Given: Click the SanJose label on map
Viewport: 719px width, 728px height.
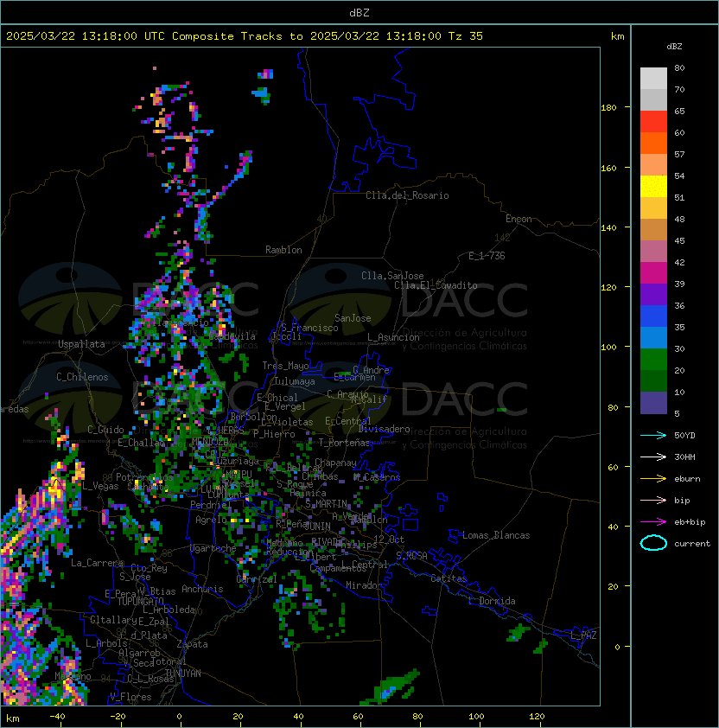Looking at the screenshot, I should 353,318.
